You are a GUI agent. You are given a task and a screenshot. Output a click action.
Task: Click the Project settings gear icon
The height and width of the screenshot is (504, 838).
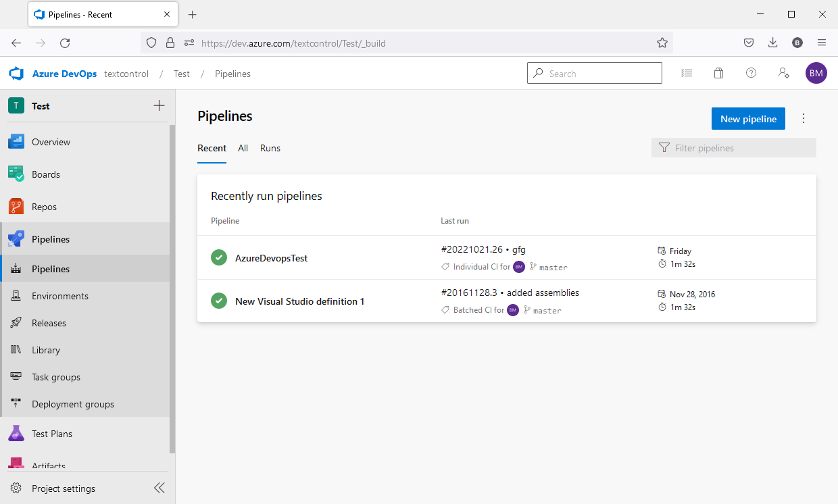click(16, 488)
